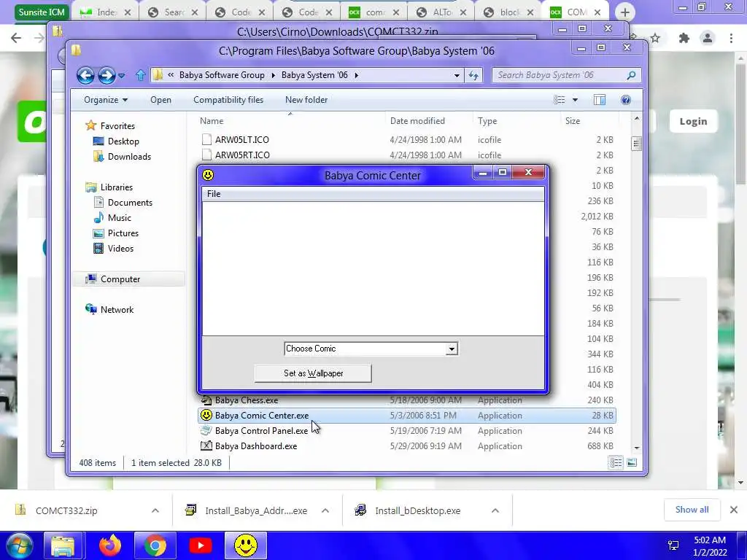Viewport: 747px width, 560px height.
Task: Click the Change your view icon
Action: pyautogui.click(x=560, y=100)
